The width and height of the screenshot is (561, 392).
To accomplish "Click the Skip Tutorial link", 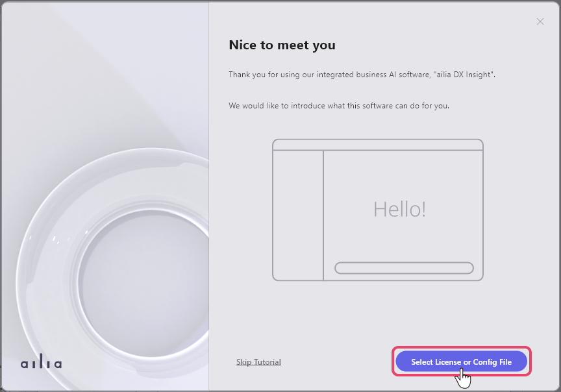I will tap(258, 362).
